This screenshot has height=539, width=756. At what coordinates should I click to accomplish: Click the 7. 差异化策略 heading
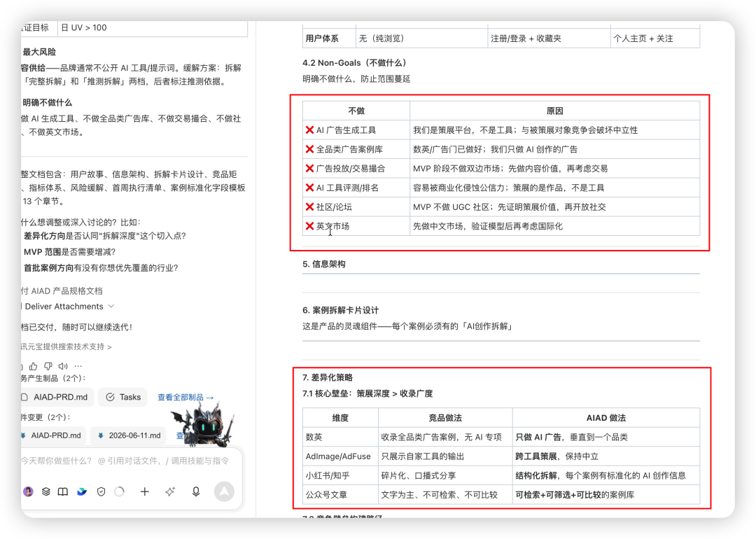coord(328,377)
